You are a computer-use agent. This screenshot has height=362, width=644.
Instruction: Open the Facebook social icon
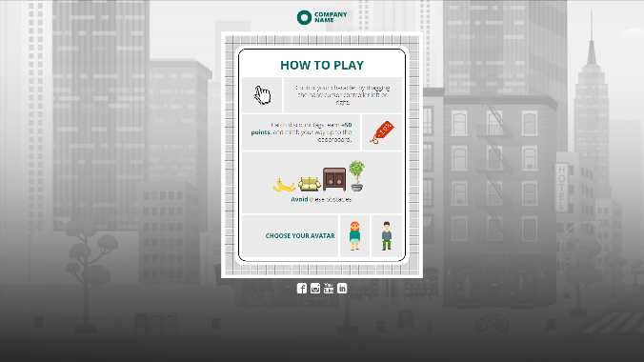point(301,289)
